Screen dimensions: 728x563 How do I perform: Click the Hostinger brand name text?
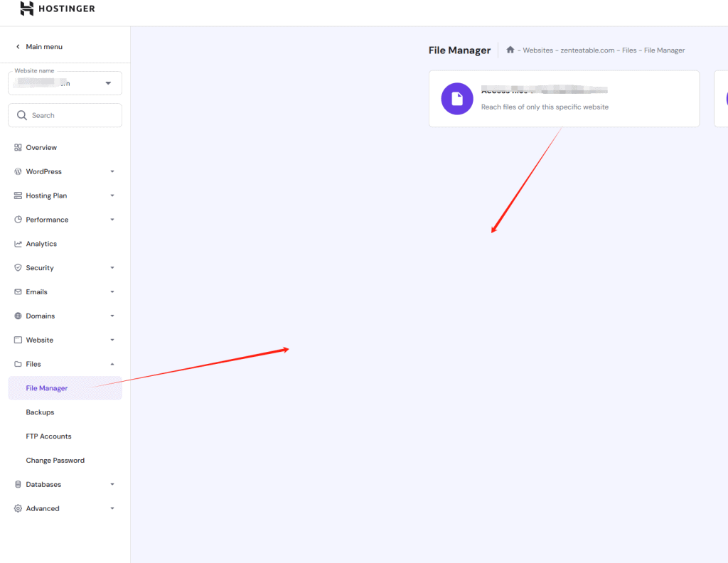(67, 9)
